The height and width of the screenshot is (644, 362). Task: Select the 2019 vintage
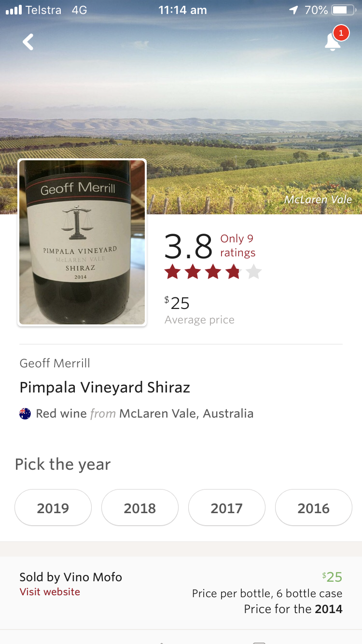coord(53,508)
